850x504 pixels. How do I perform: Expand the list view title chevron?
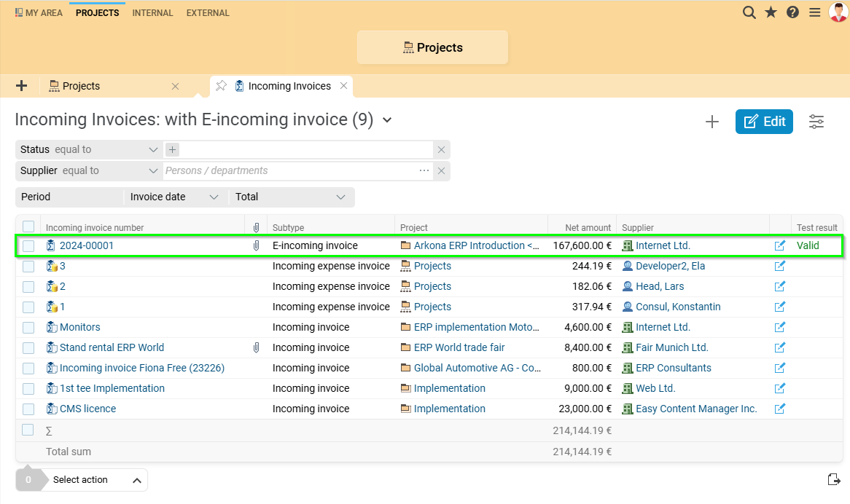point(388,120)
